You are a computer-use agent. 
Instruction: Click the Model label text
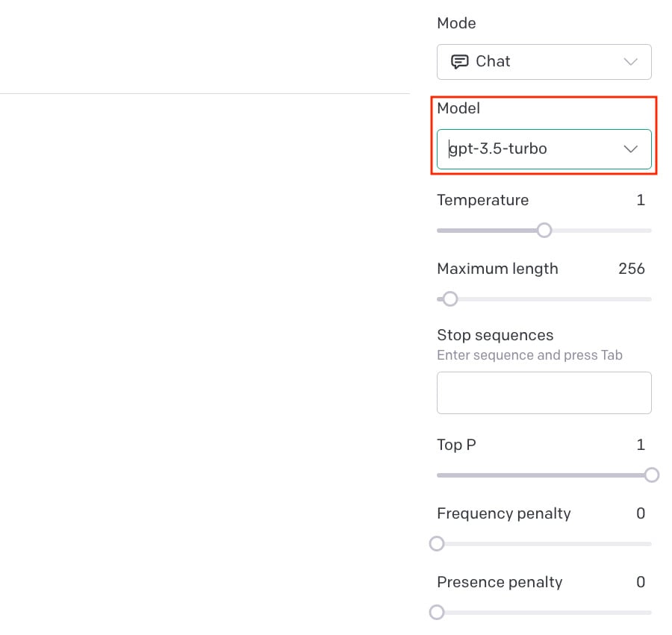pos(458,109)
